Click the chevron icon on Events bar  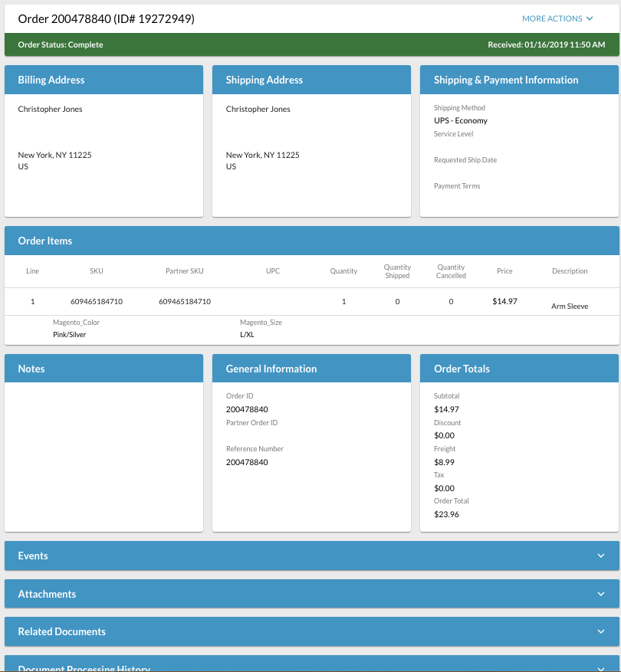(601, 556)
